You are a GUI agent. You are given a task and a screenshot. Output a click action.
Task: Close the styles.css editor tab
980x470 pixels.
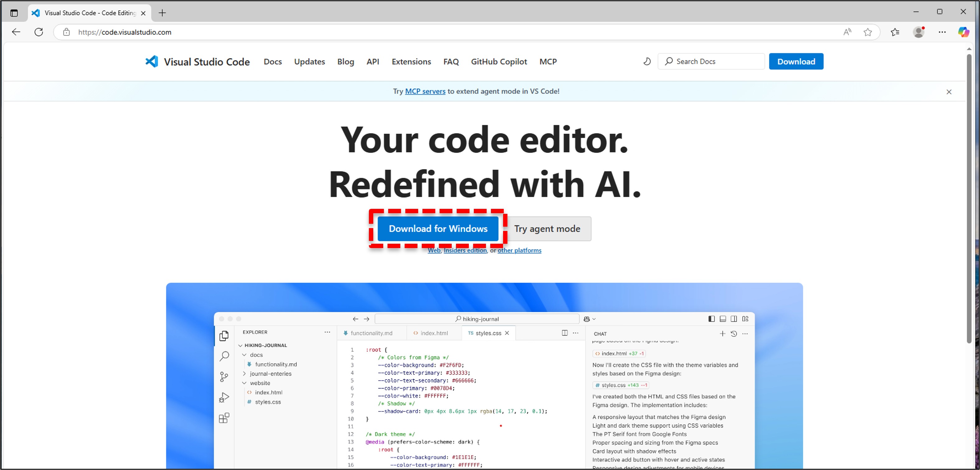[507, 333]
